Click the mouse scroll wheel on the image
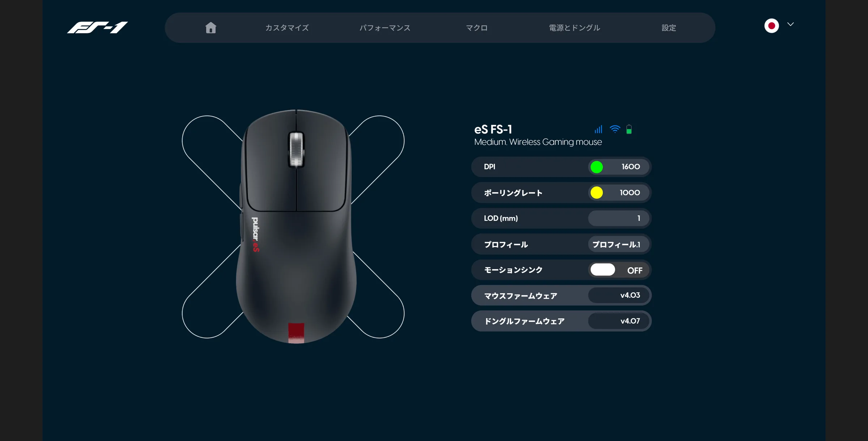868x441 pixels. [296, 150]
